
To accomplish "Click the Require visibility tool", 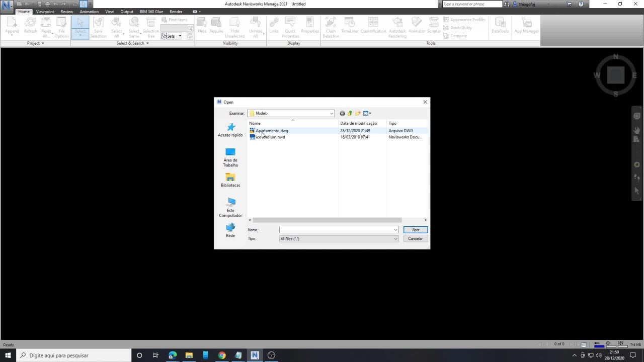I will [x=216, y=25].
